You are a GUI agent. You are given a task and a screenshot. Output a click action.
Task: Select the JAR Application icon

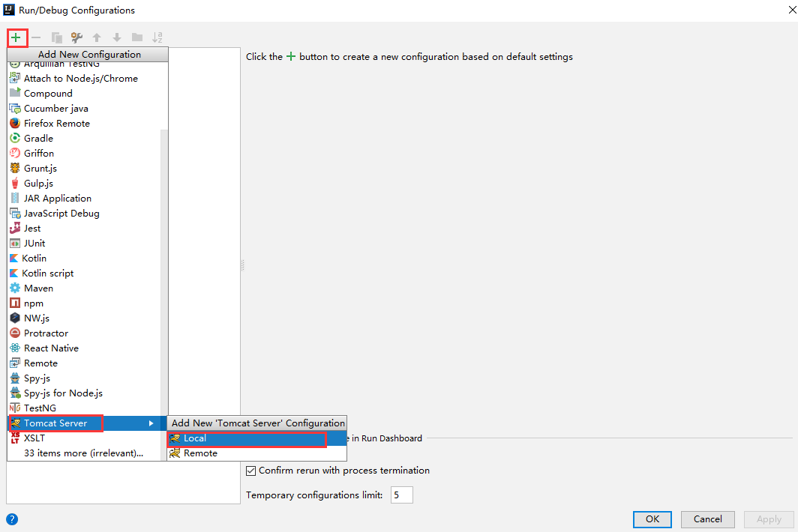click(15, 199)
